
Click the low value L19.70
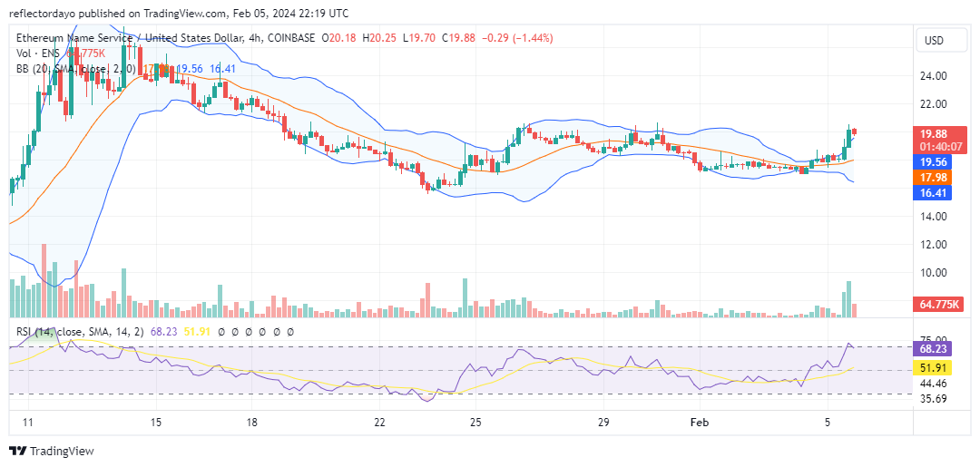pos(418,38)
